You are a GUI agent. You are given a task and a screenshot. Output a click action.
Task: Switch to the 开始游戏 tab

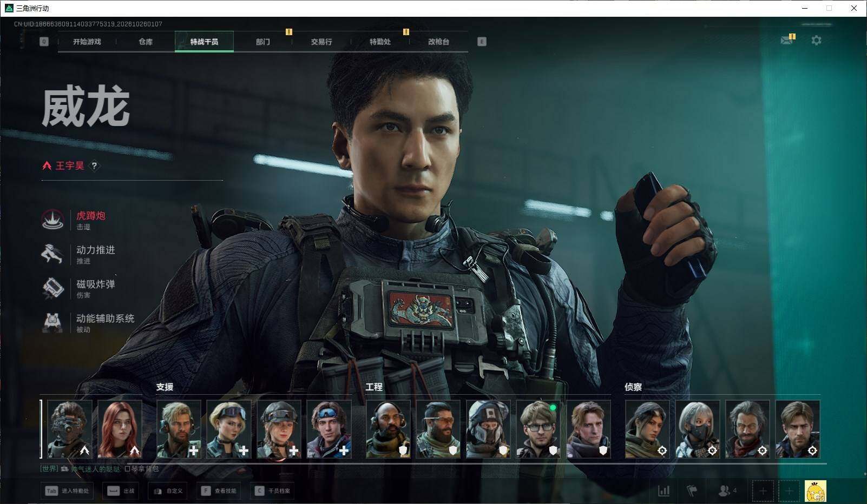point(87,42)
